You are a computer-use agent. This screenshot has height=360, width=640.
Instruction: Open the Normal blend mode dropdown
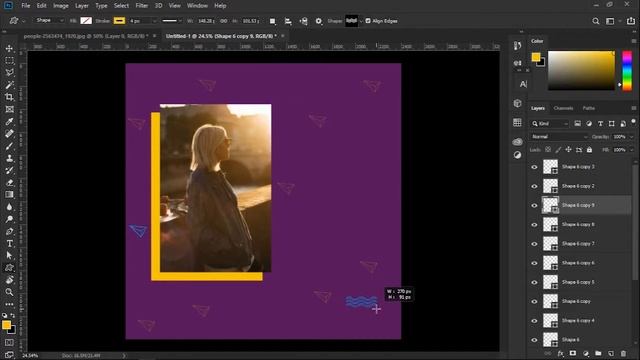point(559,137)
